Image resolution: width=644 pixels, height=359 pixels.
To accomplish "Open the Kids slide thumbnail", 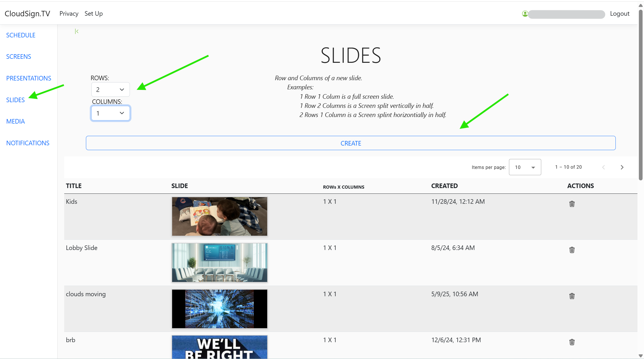I will coord(220,216).
